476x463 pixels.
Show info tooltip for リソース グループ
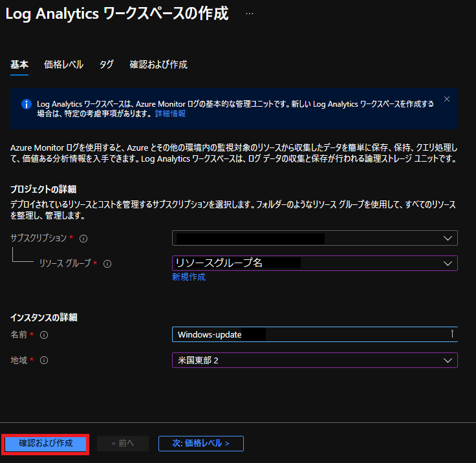pyautogui.click(x=107, y=264)
